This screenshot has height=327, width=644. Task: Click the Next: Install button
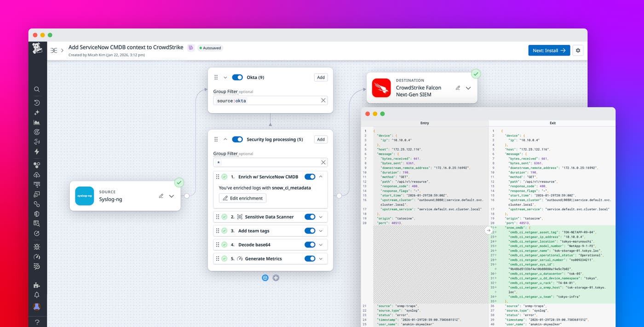pos(549,50)
